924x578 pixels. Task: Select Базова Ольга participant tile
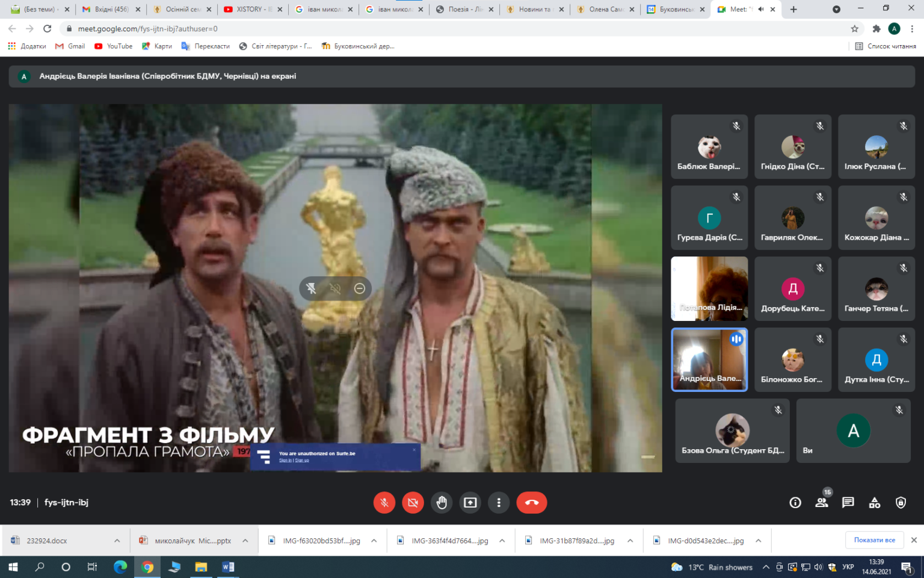point(732,430)
